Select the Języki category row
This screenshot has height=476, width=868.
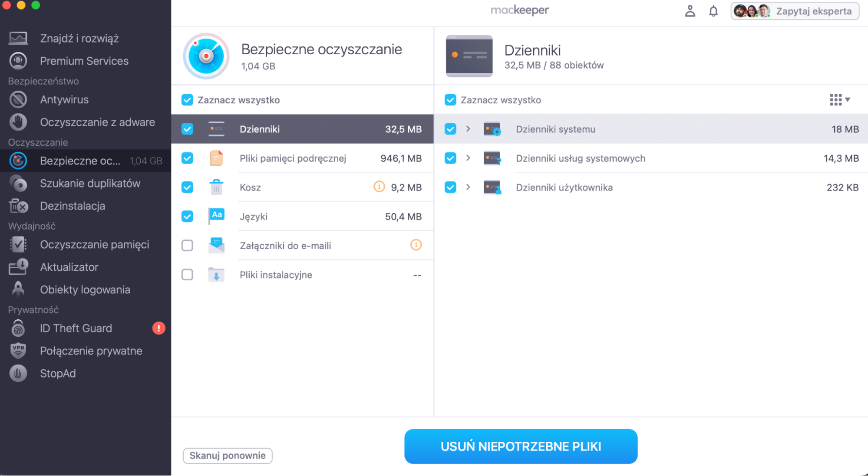[302, 216]
